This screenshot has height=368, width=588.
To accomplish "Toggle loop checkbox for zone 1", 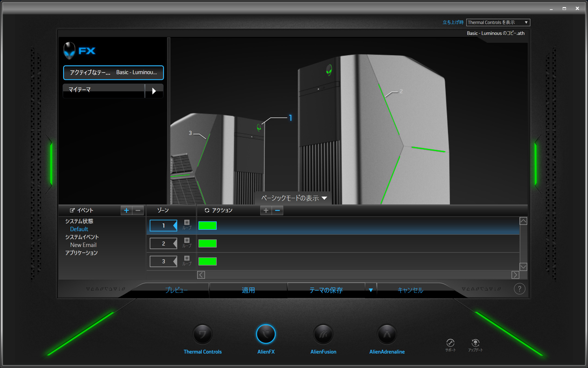I will click(187, 222).
